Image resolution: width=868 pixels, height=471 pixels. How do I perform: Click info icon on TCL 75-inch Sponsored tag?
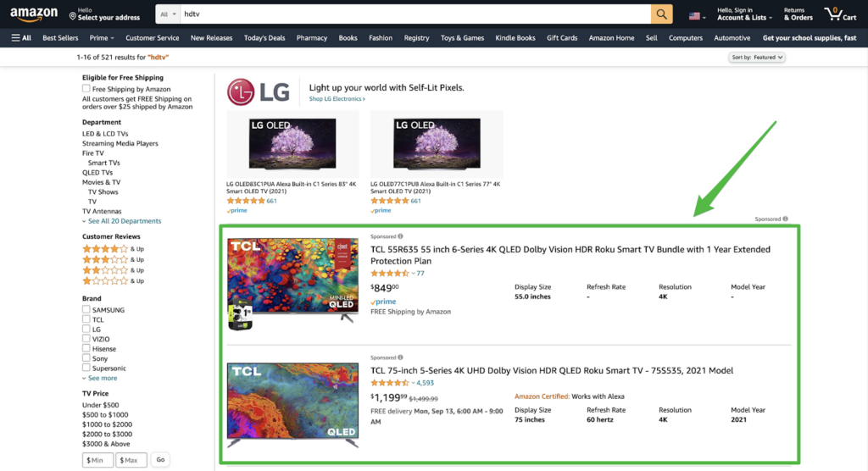400,357
